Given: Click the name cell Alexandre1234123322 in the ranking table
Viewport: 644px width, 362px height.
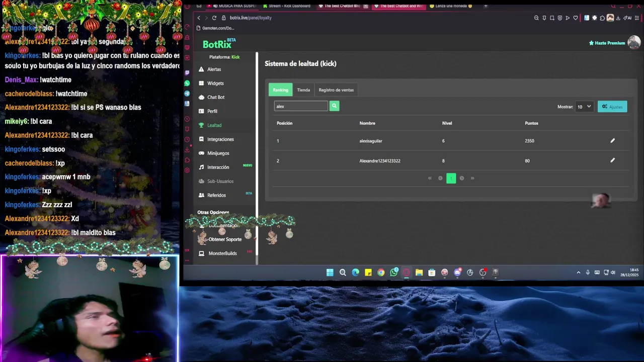Looking at the screenshot, I should (x=380, y=161).
